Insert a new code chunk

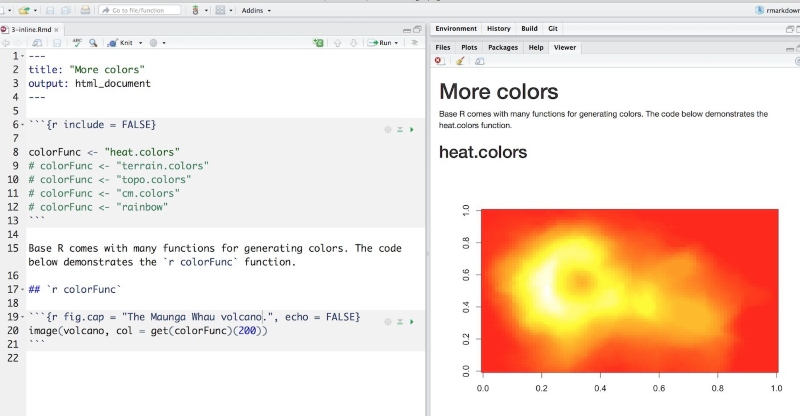point(318,43)
